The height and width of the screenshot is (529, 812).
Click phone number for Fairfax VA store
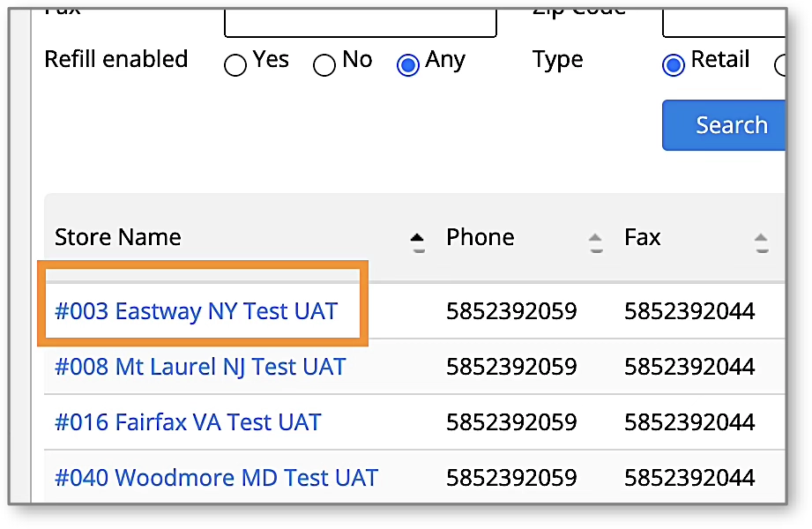511,422
